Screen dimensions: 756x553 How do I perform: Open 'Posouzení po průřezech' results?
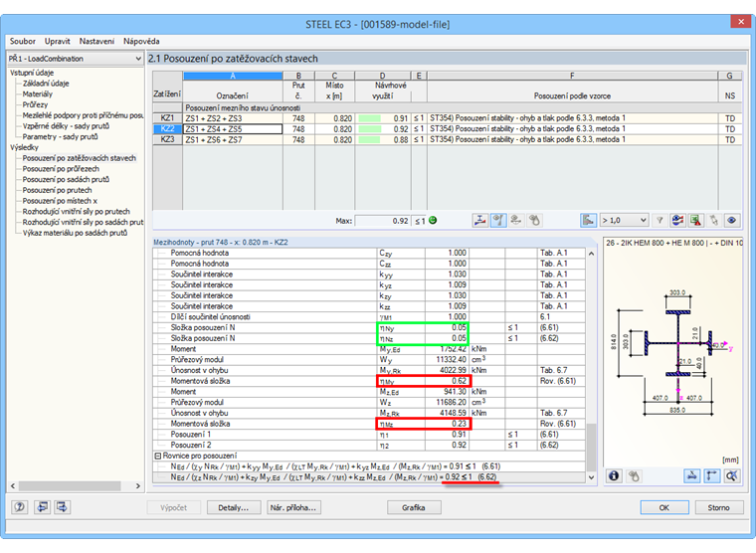pos(61,169)
